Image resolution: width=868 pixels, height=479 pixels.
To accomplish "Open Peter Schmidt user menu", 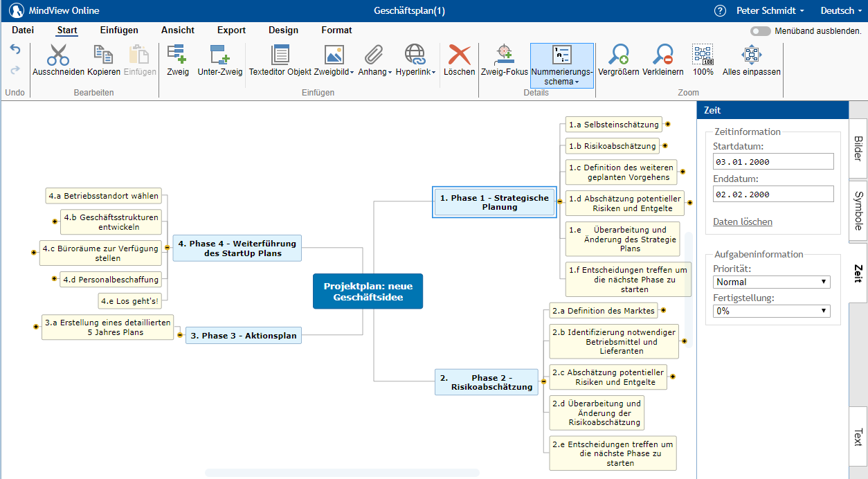I will [770, 10].
